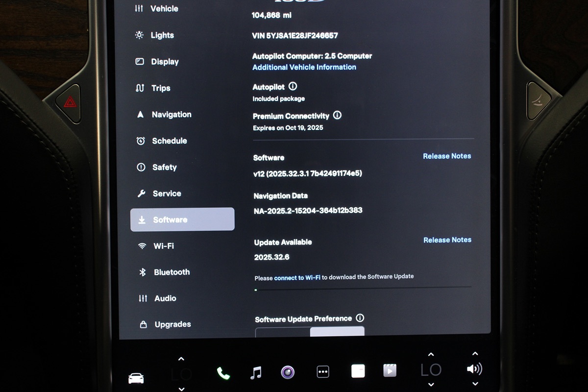Open passenger LO climate setting
This screenshot has width=588, height=392.
(431, 369)
